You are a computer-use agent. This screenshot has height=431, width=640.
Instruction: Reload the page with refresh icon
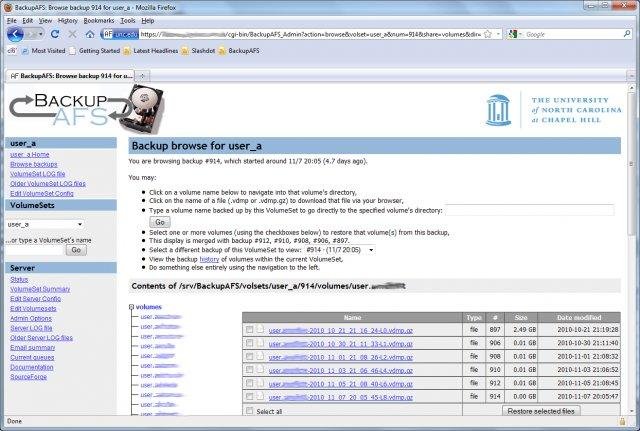[55, 34]
